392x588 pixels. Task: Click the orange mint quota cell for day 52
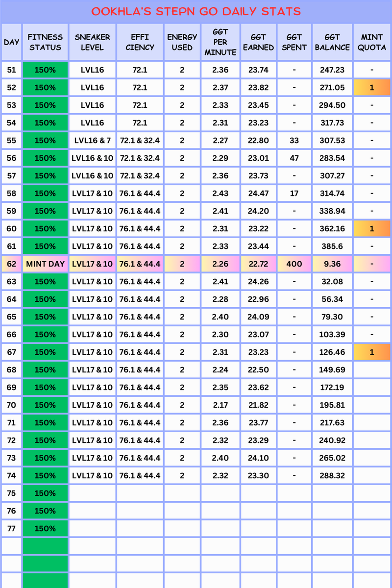click(372, 88)
